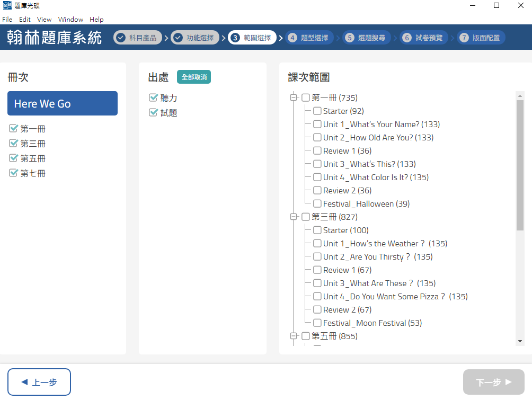This screenshot has width=532, height=400.
Task: Click the step 6 試卷預覽 number icon
Action: 407,38
